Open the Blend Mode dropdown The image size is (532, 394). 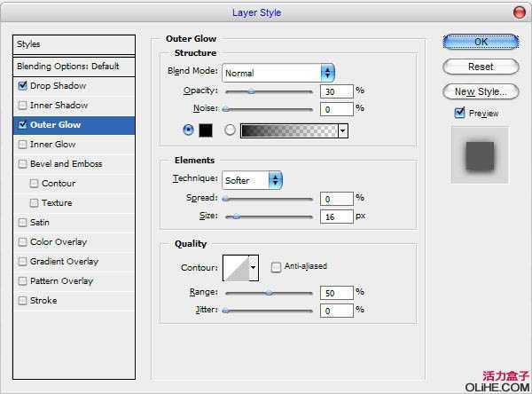(x=278, y=72)
